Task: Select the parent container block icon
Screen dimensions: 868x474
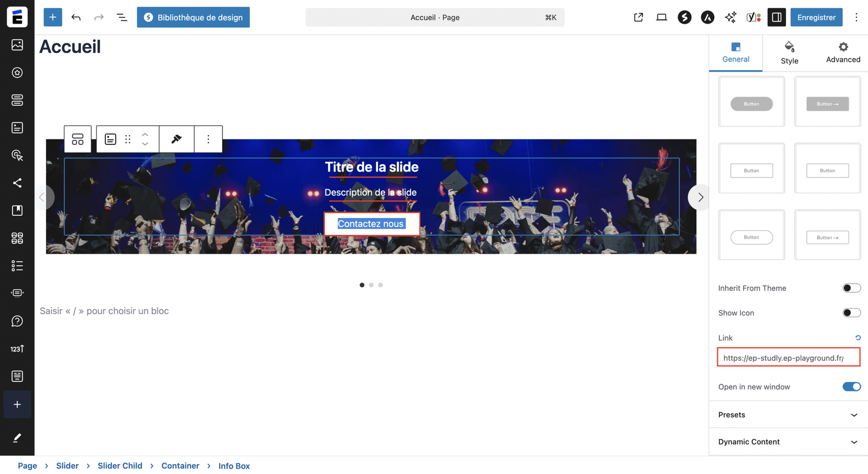Action: coord(78,139)
